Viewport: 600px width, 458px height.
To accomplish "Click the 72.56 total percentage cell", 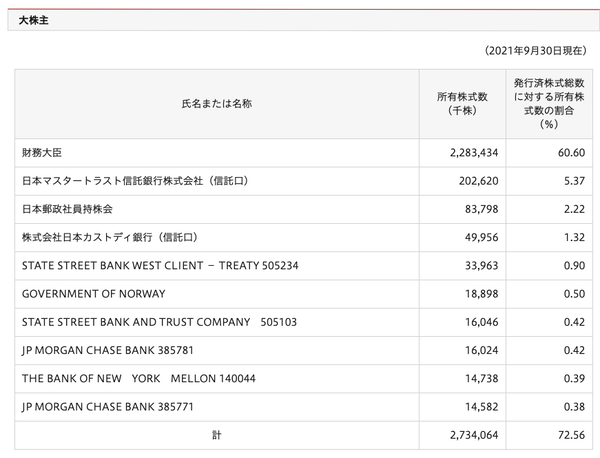I will tap(571, 435).
